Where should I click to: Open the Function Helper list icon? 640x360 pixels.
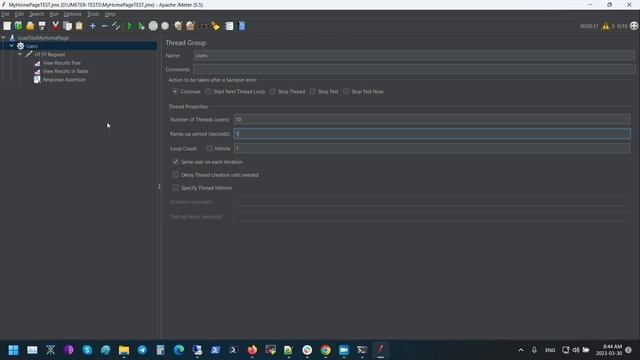(229, 26)
